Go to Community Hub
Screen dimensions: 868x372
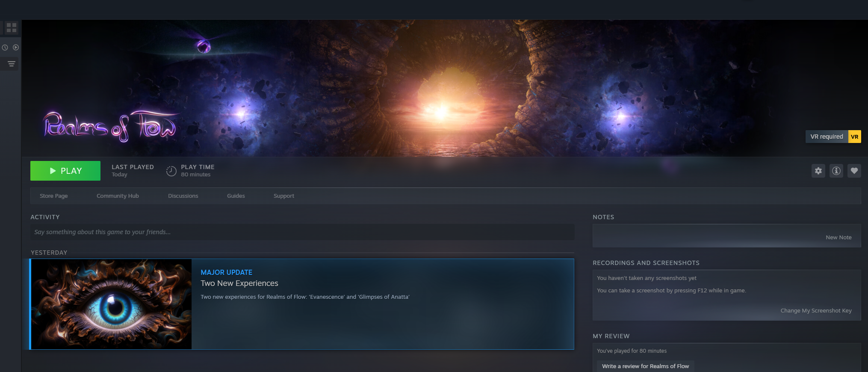click(118, 196)
